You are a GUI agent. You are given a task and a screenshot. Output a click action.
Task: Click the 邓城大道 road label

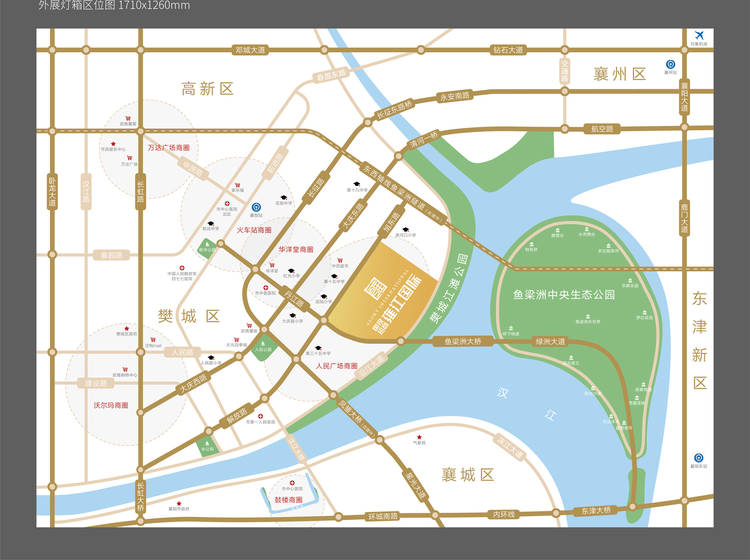pyautogui.click(x=250, y=50)
